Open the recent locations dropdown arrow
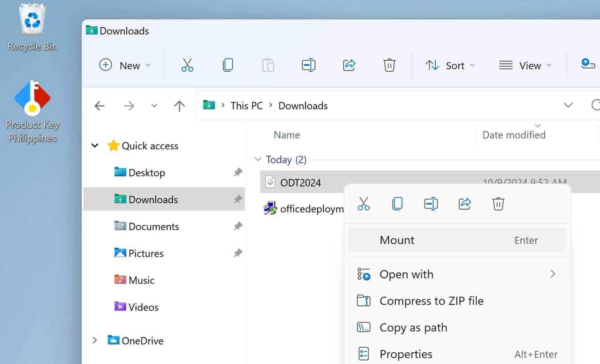The width and height of the screenshot is (600, 364). coord(154,106)
